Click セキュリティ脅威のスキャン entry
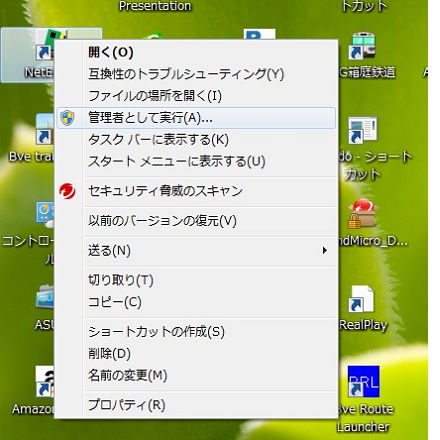The height and width of the screenshot is (440, 440). (196, 191)
